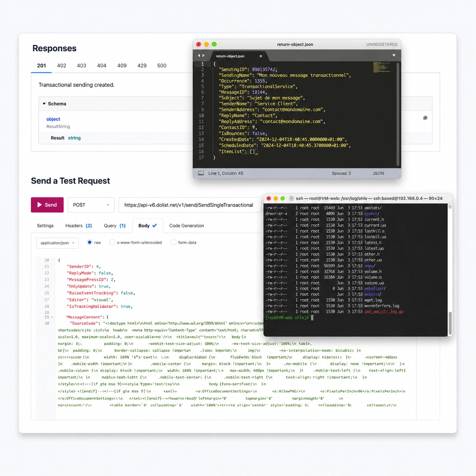This screenshot has width=476, height=476.
Task: Open the Code Generation tab
Action: click(x=186, y=225)
